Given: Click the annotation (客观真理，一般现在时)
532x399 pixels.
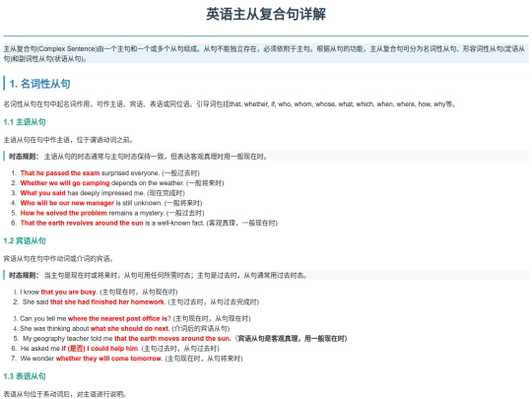Looking at the screenshot, I should 242,223.
